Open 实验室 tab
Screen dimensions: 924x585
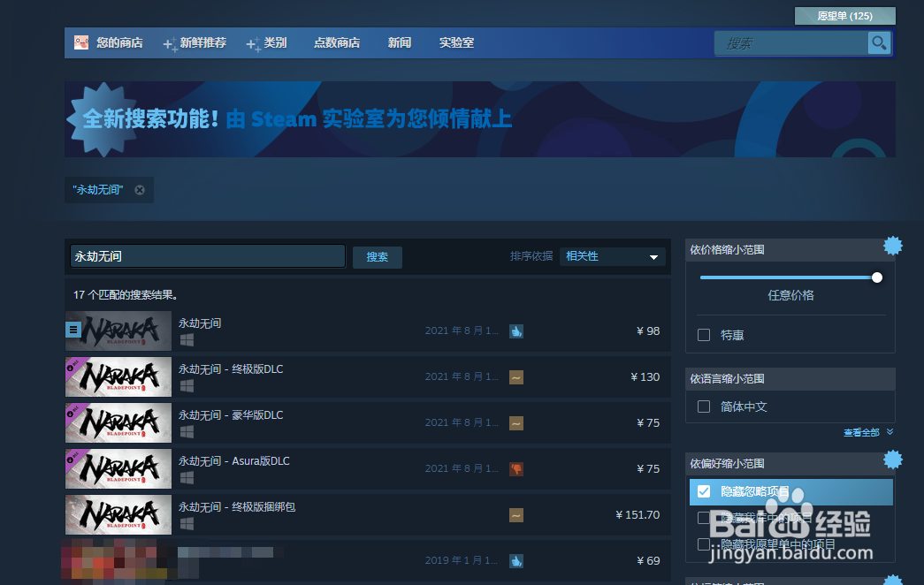(x=457, y=42)
